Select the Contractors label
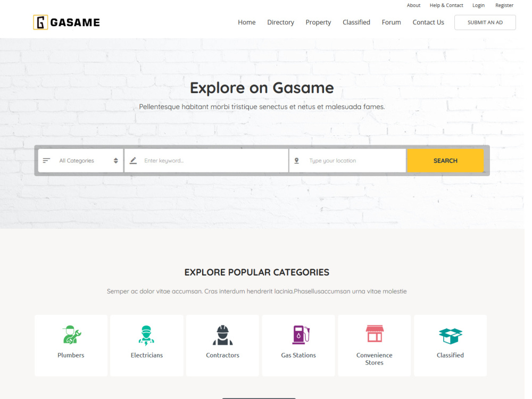Image resolution: width=532 pixels, height=399 pixels. pos(222,355)
